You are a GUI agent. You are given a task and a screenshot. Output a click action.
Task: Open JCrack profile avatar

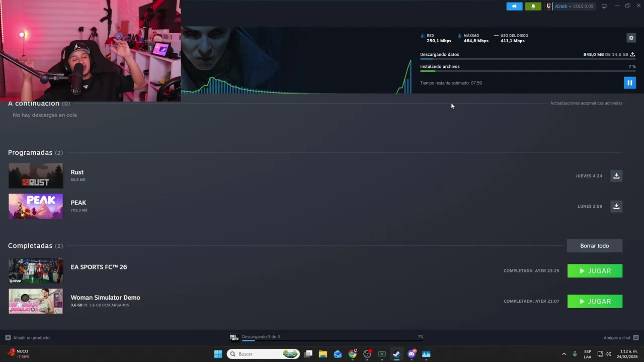[x=549, y=6]
